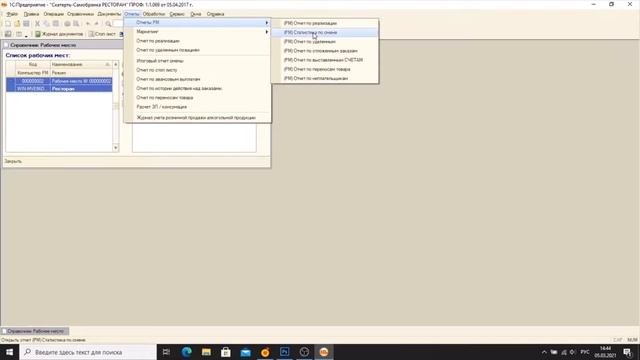This screenshot has height=360, width=640.
Task: Click the Код column header
Action: pos(33,64)
